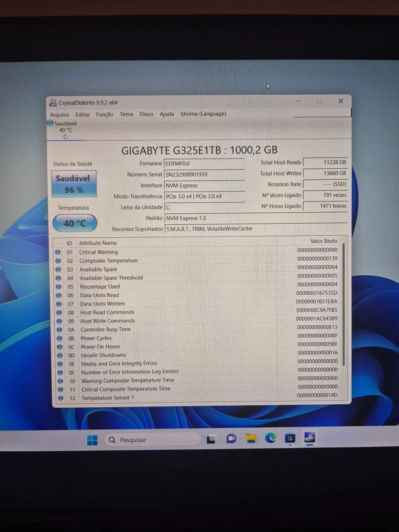Viewport: 399px width, 532px height.
Task: Click the transfer mode field PCIe 3.0 x4
Action: tap(204, 196)
